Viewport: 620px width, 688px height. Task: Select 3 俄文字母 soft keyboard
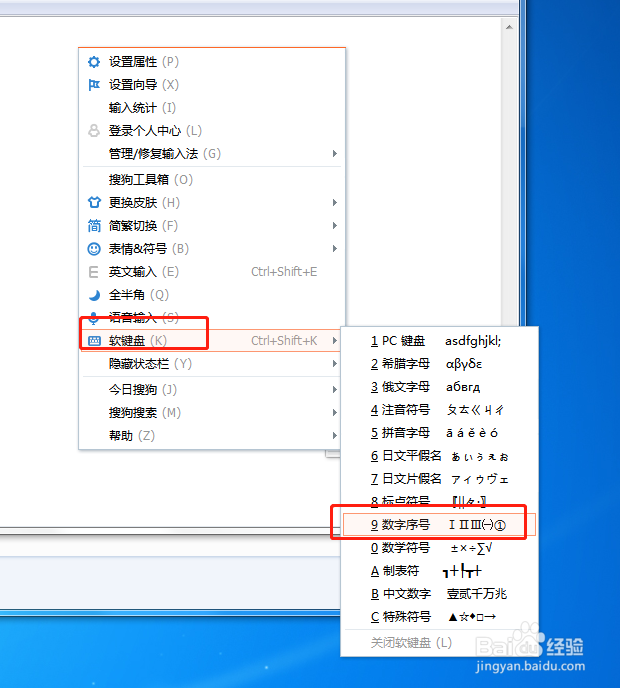tap(439, 387)
